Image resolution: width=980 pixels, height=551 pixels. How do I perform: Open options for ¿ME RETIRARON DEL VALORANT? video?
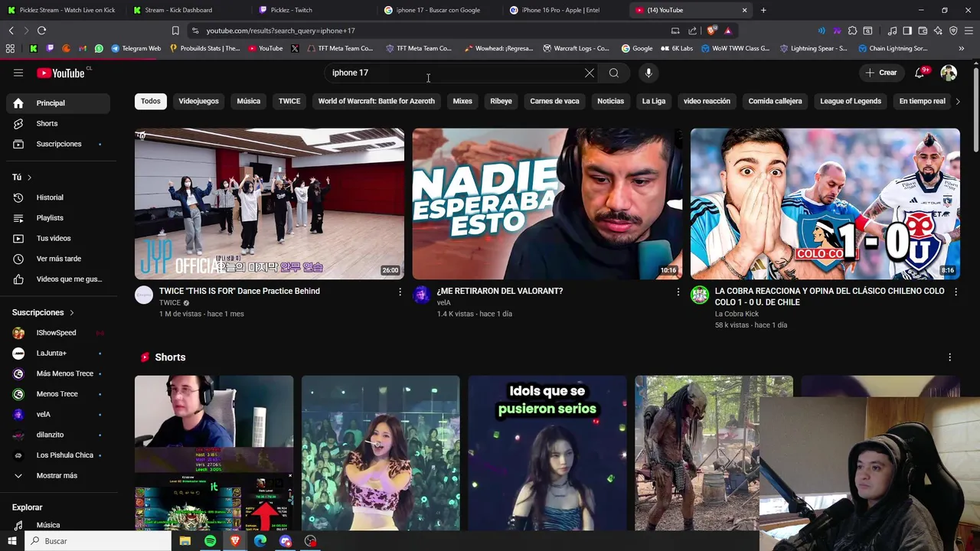678,292
